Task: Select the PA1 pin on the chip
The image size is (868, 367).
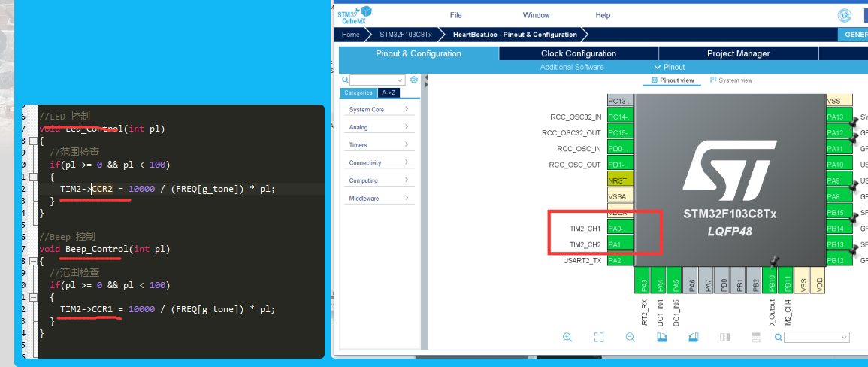Action: point(621,244)
